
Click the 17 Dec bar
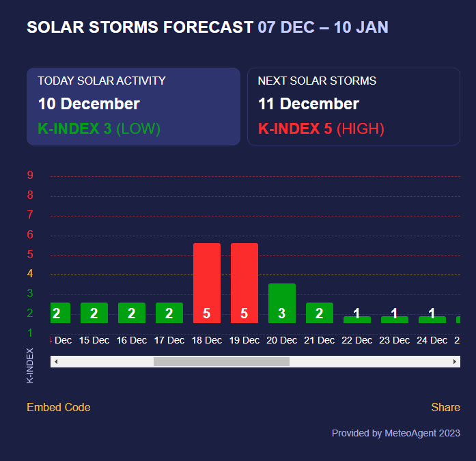coord(169,313)
